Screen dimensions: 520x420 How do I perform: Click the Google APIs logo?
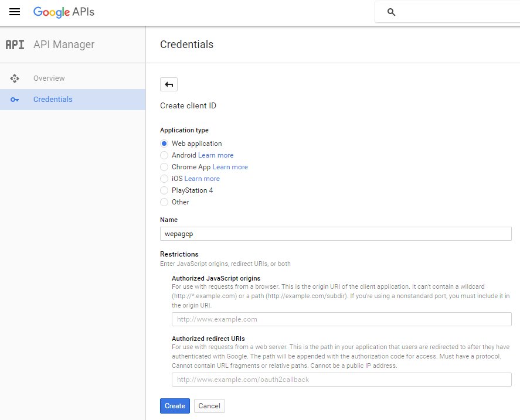pos(64,12)
